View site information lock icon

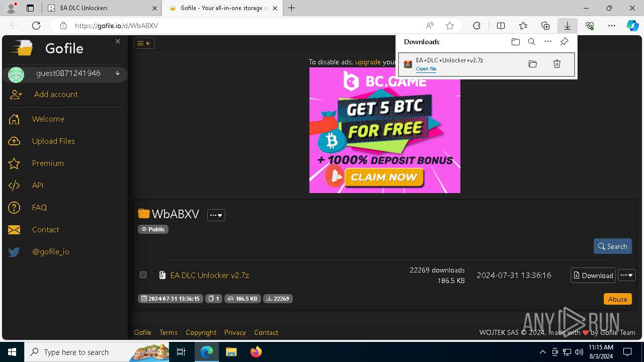click(x=63, y=26)
